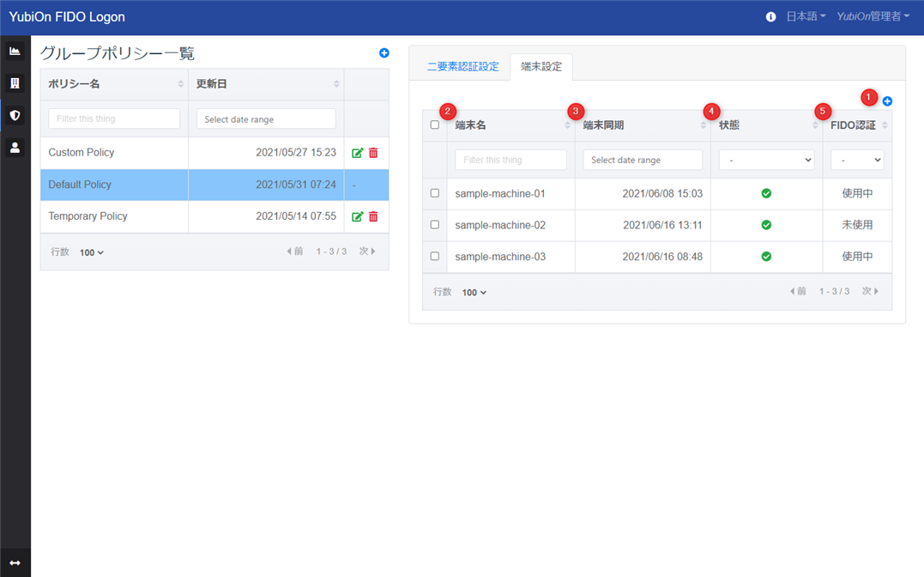
Task: Select the 端末設定 tab
Action: click(541, 67)
